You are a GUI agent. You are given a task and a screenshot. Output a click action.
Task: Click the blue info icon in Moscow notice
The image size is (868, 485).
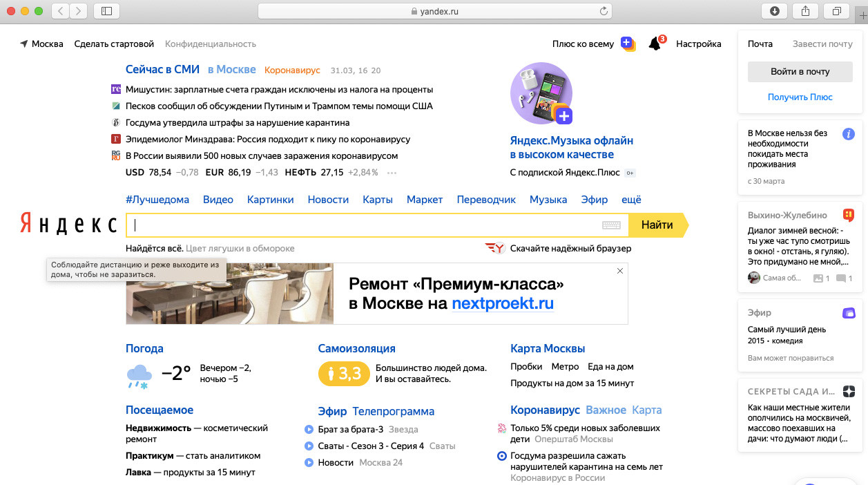[849, 134]
